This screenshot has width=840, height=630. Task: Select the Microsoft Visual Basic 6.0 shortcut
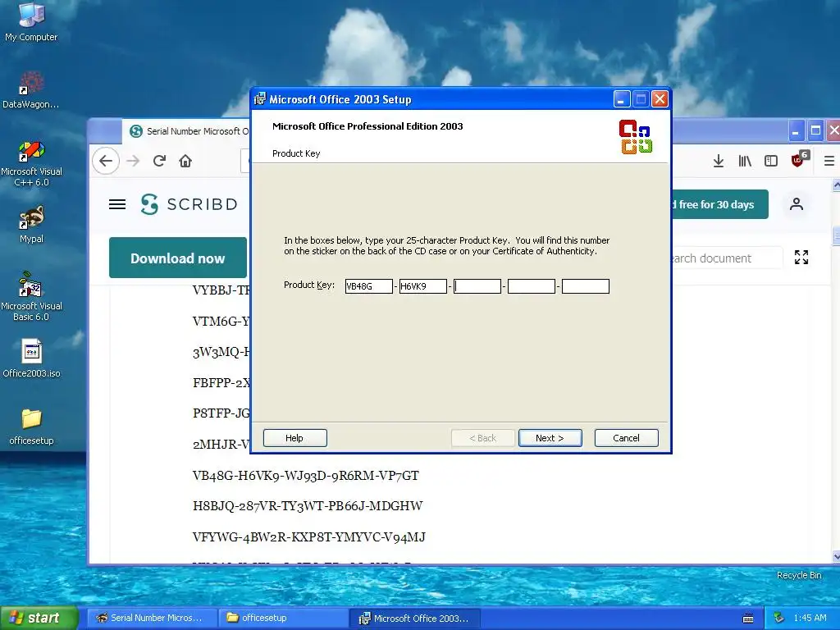31,296
